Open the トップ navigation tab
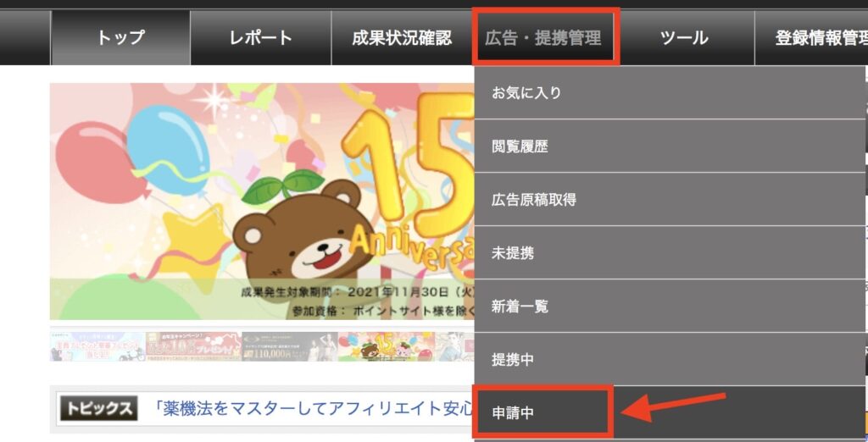Viewport: 868px width, 442px height. tap(120, 37)
